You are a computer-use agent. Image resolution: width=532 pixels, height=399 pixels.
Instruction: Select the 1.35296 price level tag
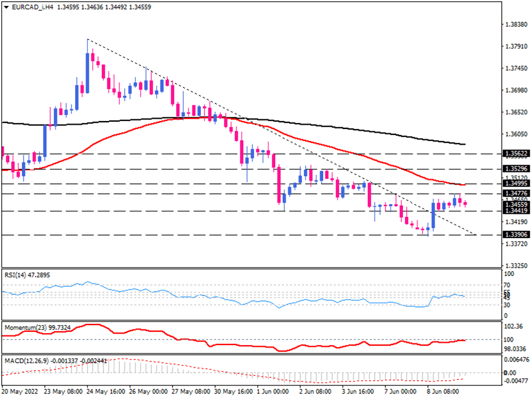coord(516,169)
